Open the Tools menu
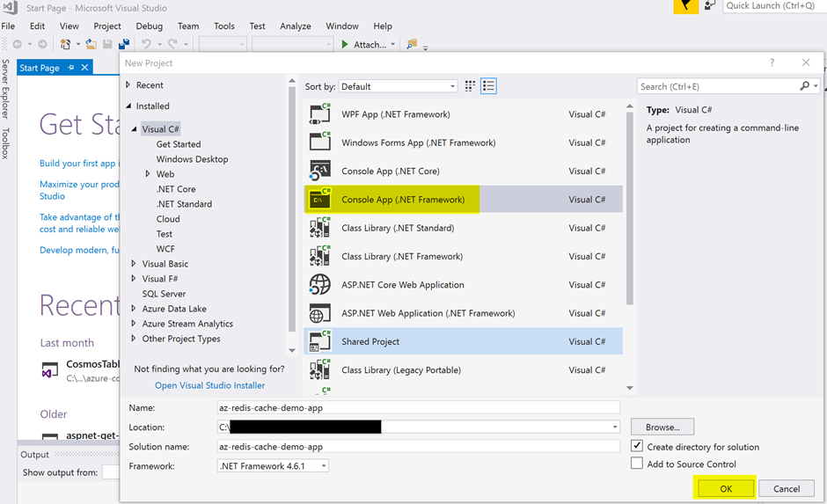827x504 pixels. 224,26
